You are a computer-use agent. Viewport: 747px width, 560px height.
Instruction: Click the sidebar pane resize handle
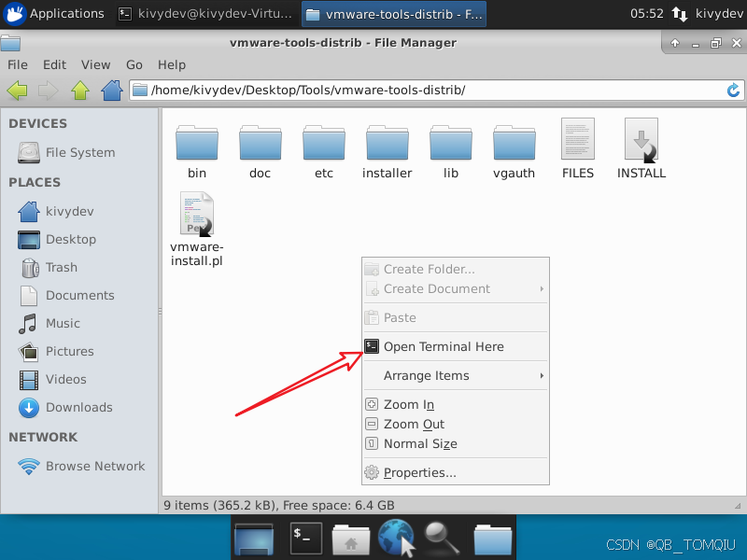[x=160, y=312]
